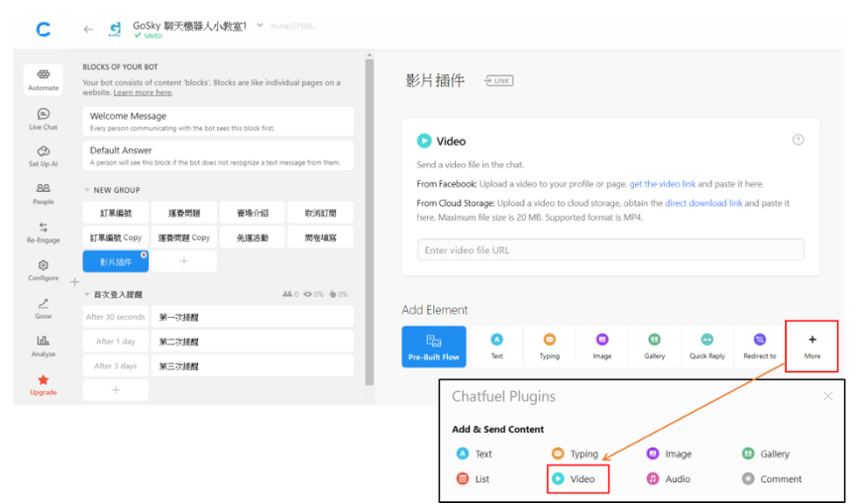Choose List in Chatfuel Plugins popup

(473, 479)
